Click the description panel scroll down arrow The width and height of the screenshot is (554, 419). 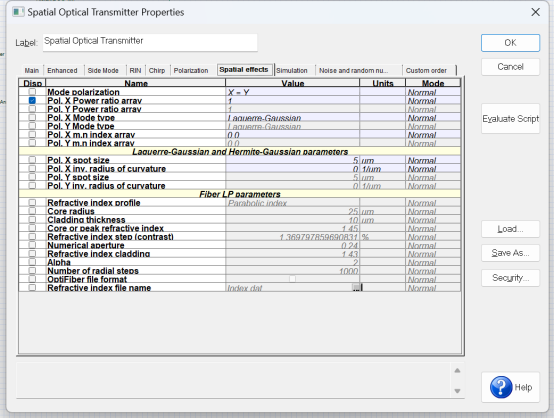457,391
